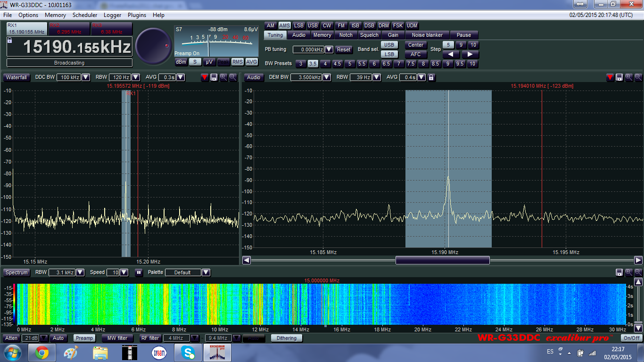644x362 pixels.
Task: Turn the round tuning knob
Action: tap(154, 46)
